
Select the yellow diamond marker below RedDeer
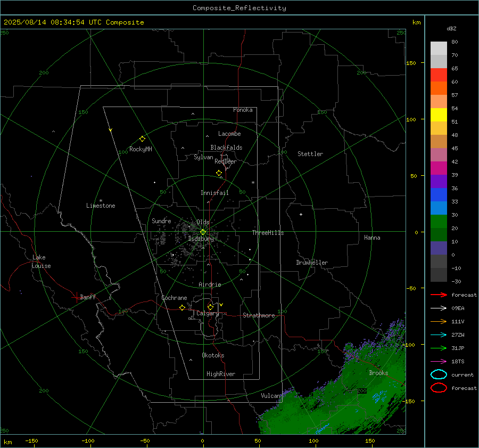(x=219, y=173)
